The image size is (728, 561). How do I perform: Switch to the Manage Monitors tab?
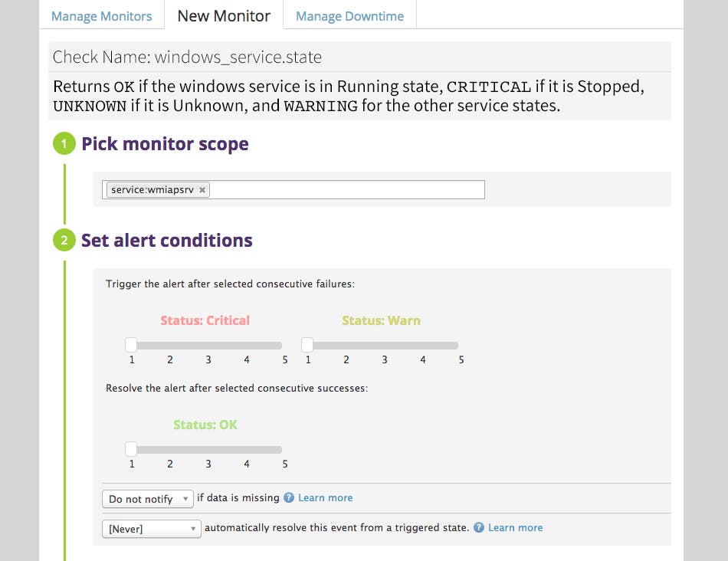tap(101, 15)
